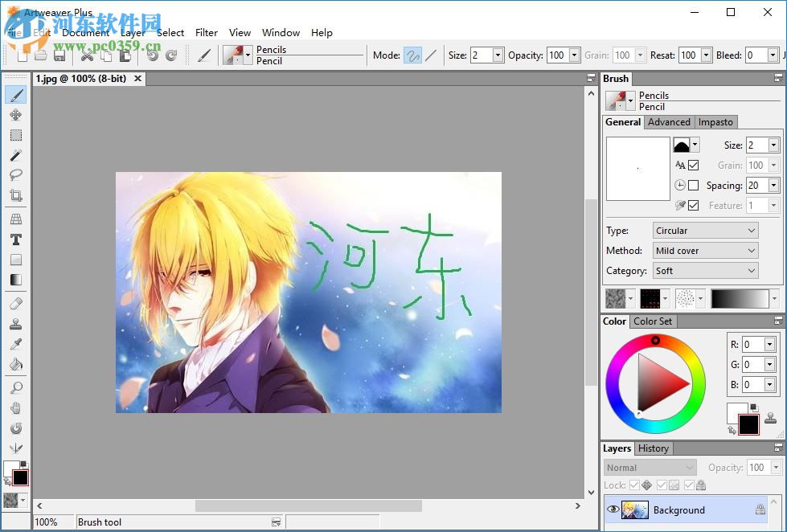Activate the Zoom tool
Viewport: 787px width, 532px height.
(16, 388)
